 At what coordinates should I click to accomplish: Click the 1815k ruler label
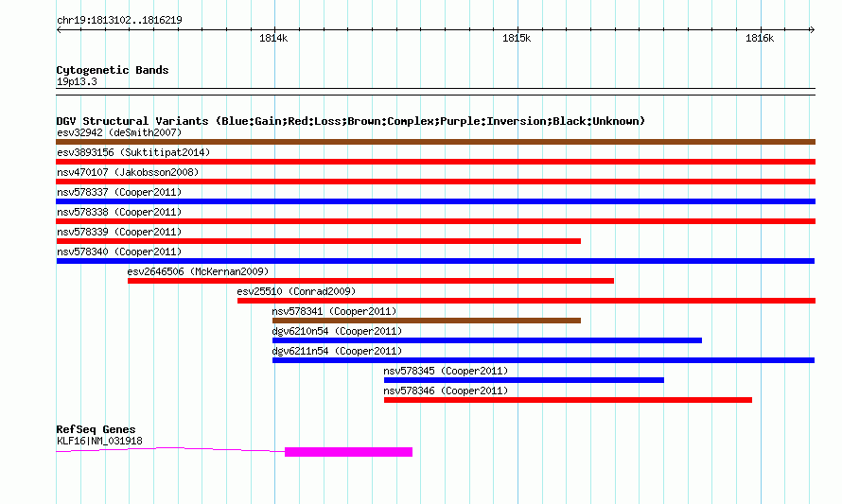click(x=517, y=38)
